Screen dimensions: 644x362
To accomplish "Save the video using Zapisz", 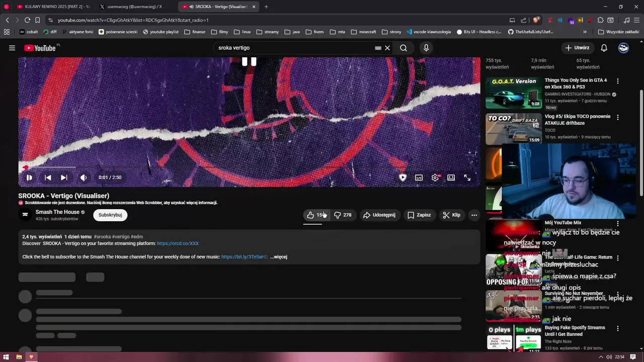I will 419,215.
